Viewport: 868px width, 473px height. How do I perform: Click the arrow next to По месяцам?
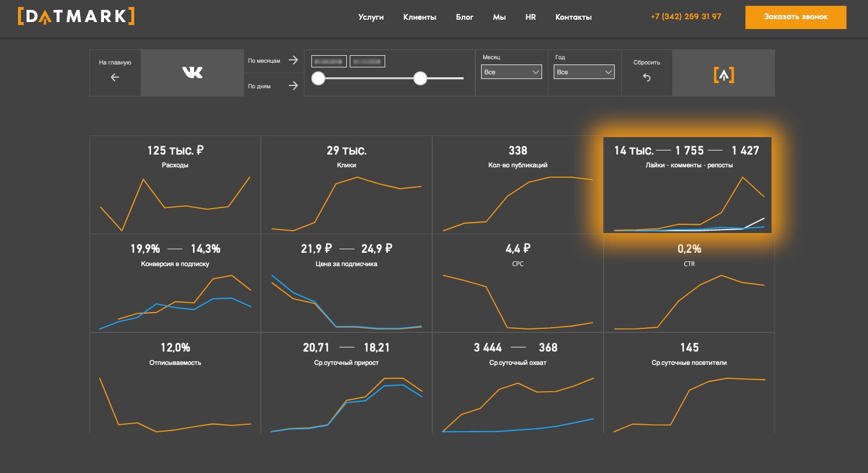click(293, 60)
